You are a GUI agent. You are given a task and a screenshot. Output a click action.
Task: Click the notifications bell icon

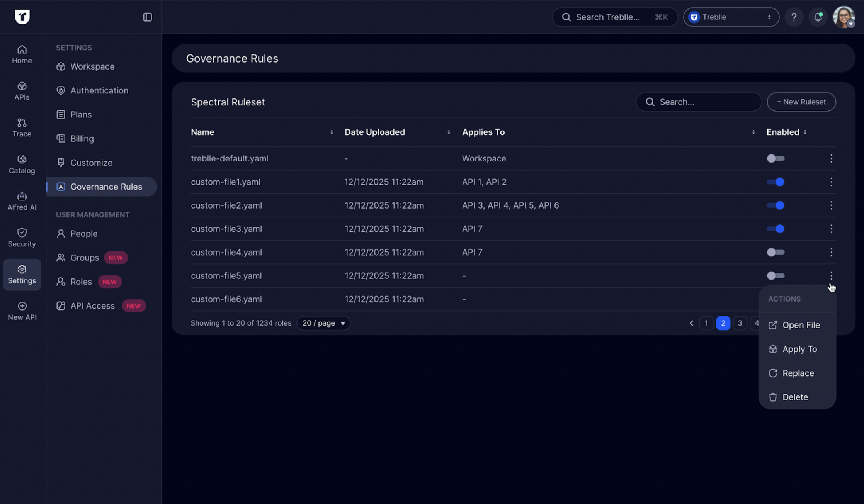[x=818, y=17]
